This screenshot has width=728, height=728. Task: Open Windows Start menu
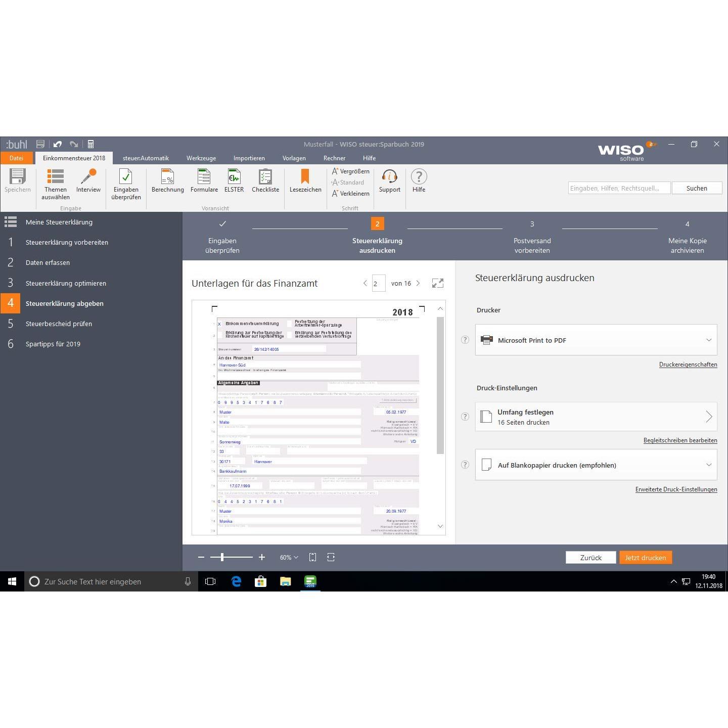pyautogui.click(x=12, y=581)
